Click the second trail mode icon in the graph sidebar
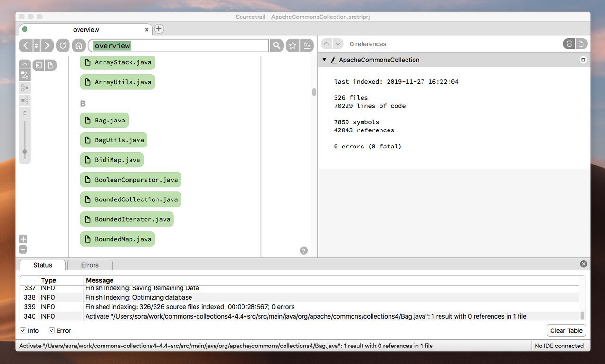 [x=25, y=87]
